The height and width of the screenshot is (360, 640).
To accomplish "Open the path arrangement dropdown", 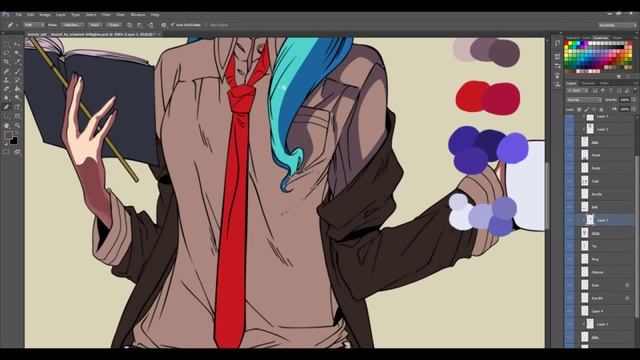I will tap(151, 25).
